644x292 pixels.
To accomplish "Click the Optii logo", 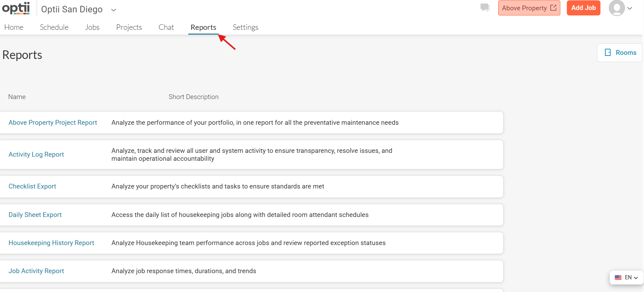I will coord(16,8).
